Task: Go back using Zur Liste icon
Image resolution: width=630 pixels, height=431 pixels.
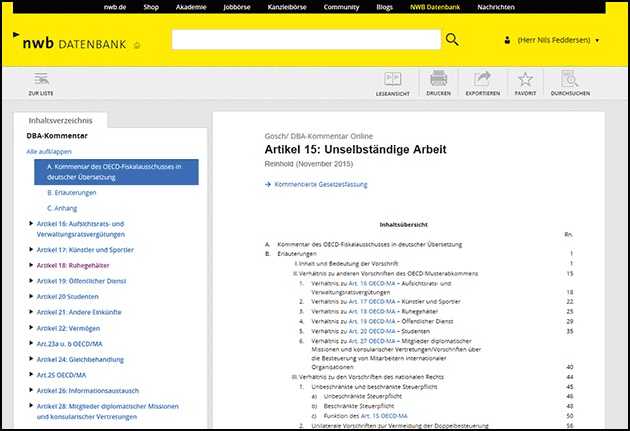Action: [x=41, y=81]
